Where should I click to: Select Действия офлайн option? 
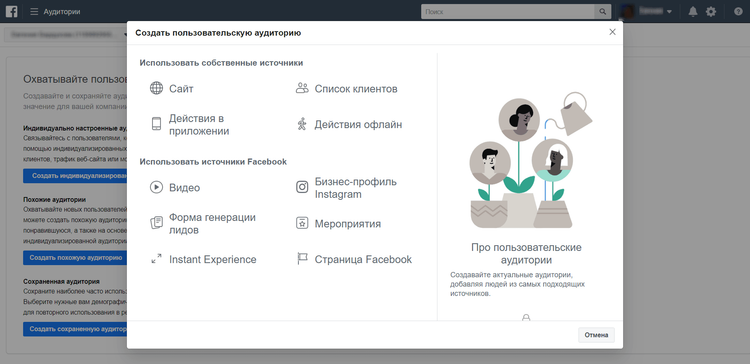tap(358, 124)
